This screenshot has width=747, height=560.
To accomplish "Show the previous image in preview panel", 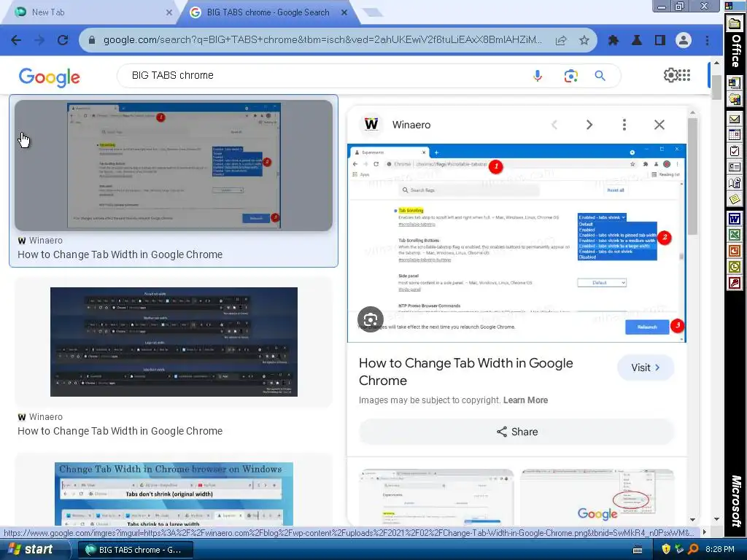I will point(554,125).
